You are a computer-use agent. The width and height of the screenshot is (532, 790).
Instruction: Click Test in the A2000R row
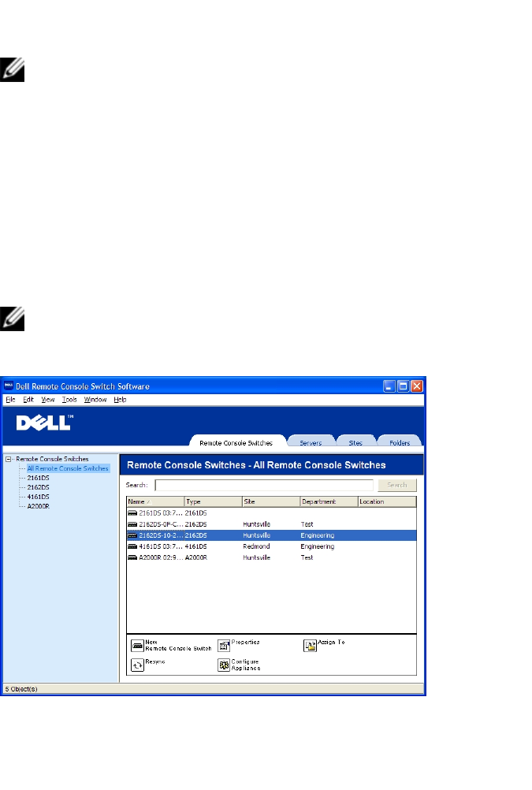[x=307, y=557]
